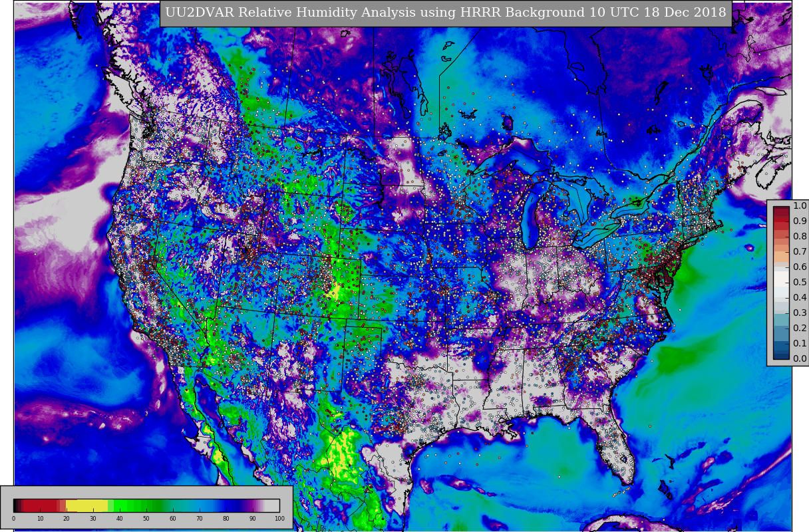The image size is (809, 532).
Task: Click the 0.1 label on the right colorbar
Action: tap(800, 343)
